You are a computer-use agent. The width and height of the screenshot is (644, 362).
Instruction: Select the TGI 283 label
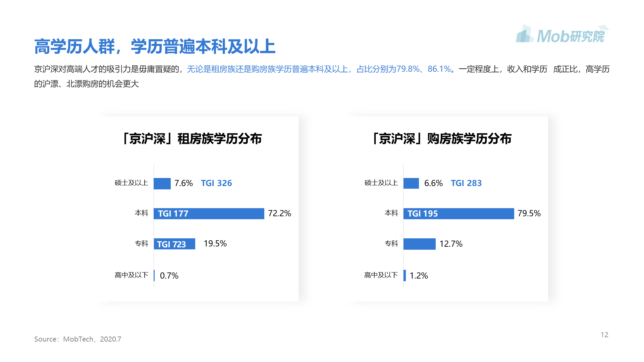pyautogui.click(x=466, y=183)
